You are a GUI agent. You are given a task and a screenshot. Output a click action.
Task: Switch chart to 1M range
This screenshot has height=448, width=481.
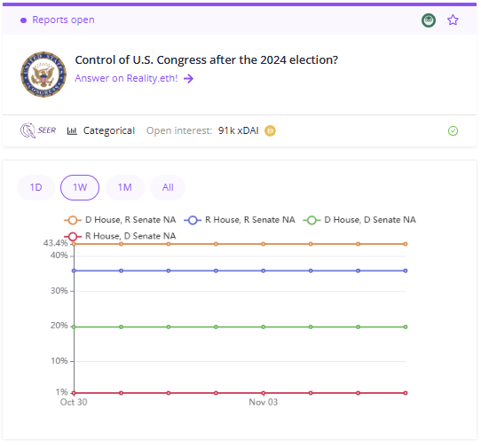[125, 187]
